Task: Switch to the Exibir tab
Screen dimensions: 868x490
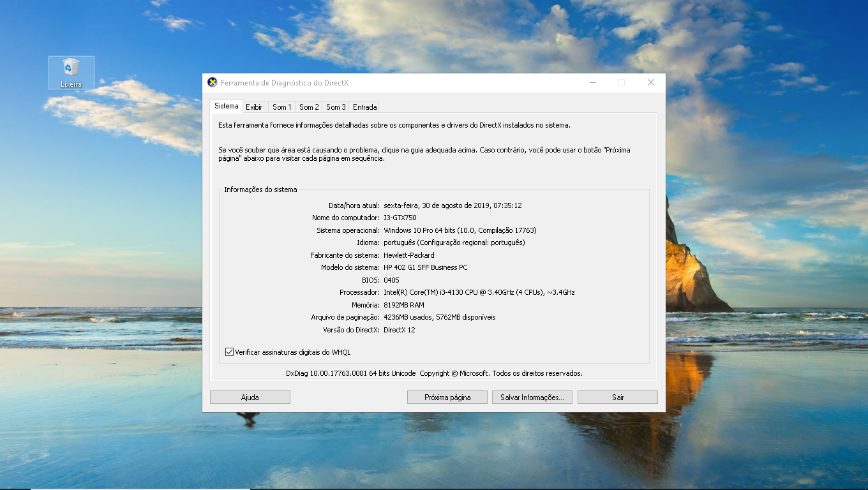Action: coord(254,107)
